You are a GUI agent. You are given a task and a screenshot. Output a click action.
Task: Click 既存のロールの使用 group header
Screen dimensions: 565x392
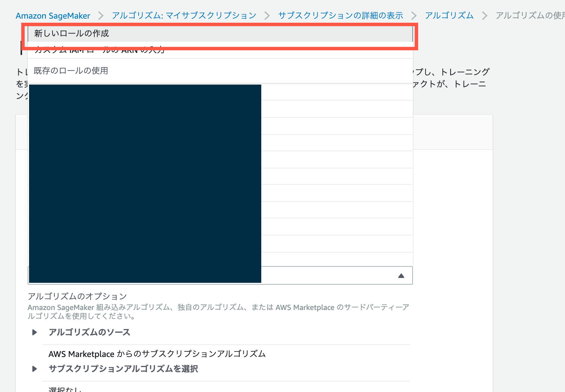click(71, 71)
